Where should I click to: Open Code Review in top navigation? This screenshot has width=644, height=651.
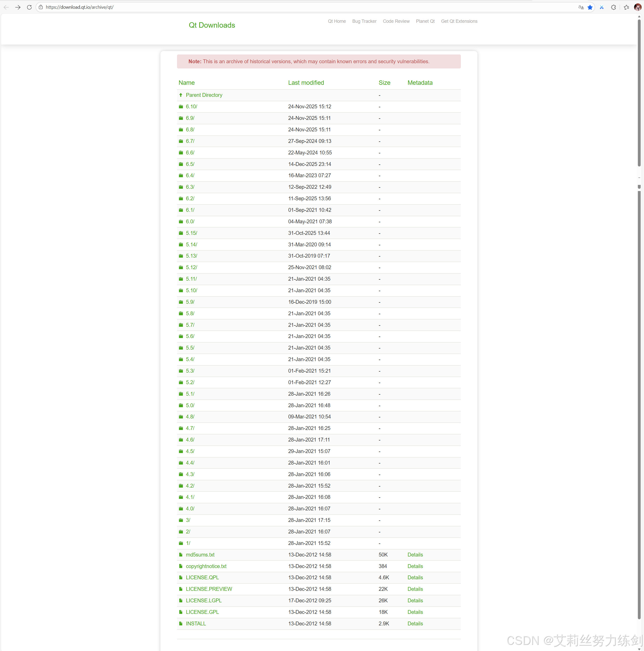coord(396,21)
